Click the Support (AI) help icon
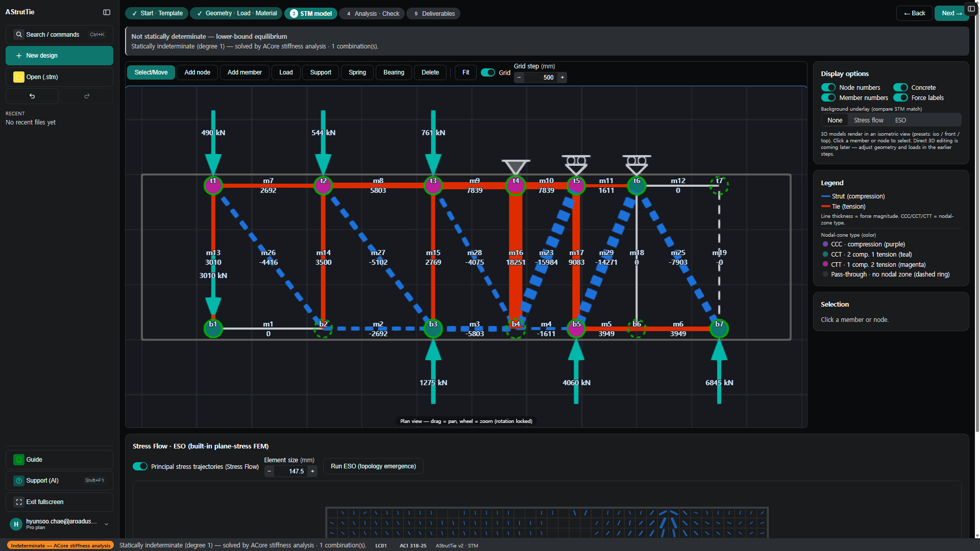The image size is (980, 551). [x=19, y=481]
